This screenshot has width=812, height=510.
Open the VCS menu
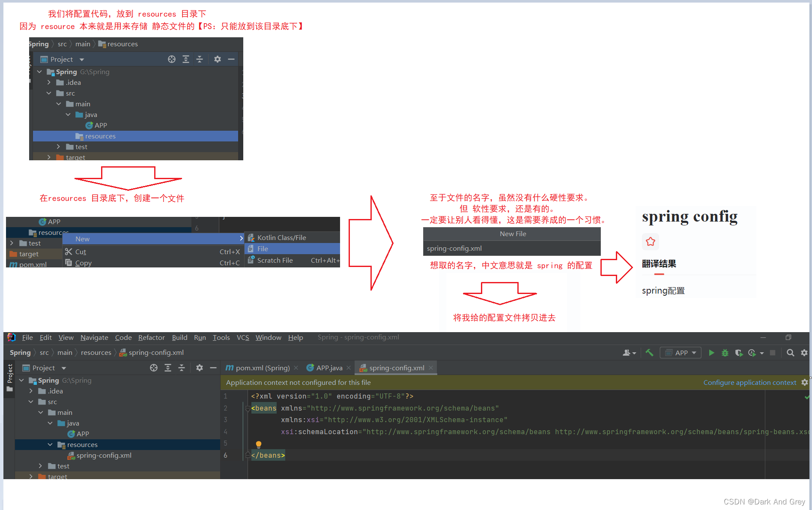pyautogui.click(x=243, y=337)
